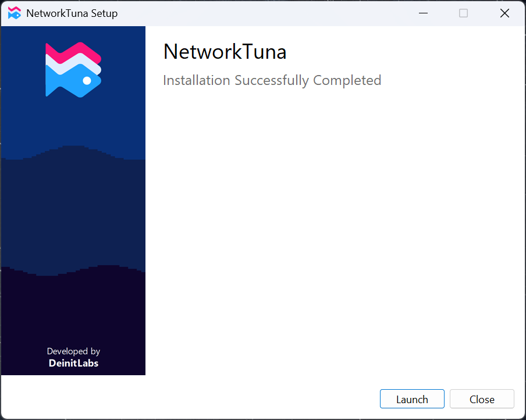Viewport: 526px width, 420px height.
Task: Minimize the NetworkTuna Setup window
Action: click(x=424, y=13)
